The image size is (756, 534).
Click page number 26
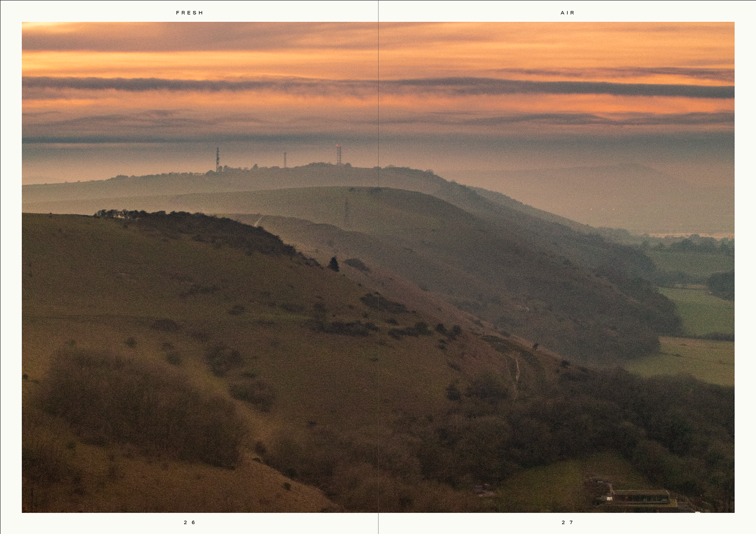click(x=189, y=523)
